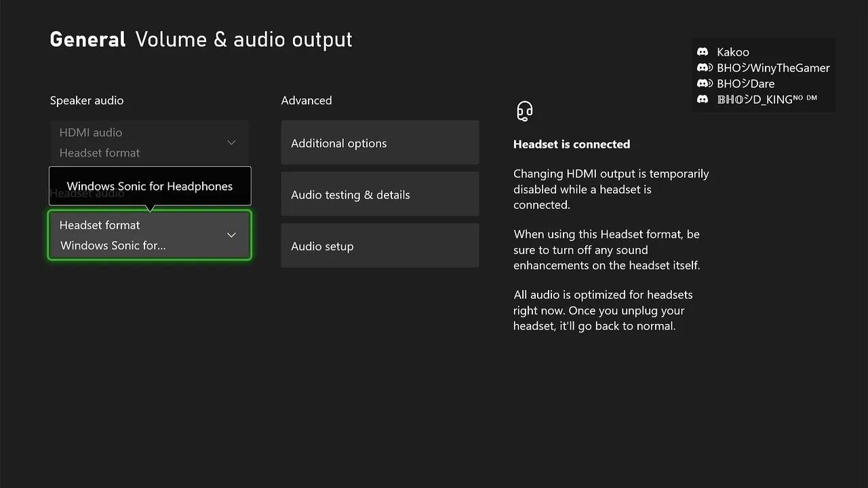Click the Discord icon beside BHOシDare
Screen dimensions: 868x488
point(705,84)
